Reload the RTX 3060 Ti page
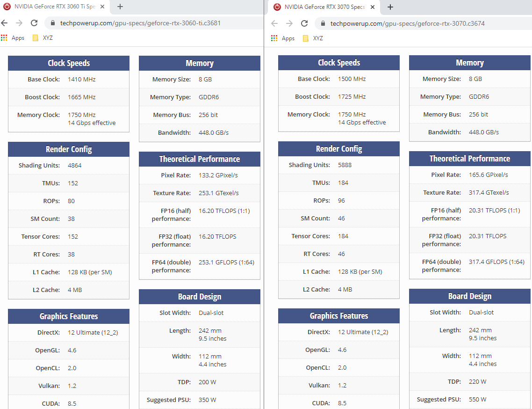 pos(34,23)
